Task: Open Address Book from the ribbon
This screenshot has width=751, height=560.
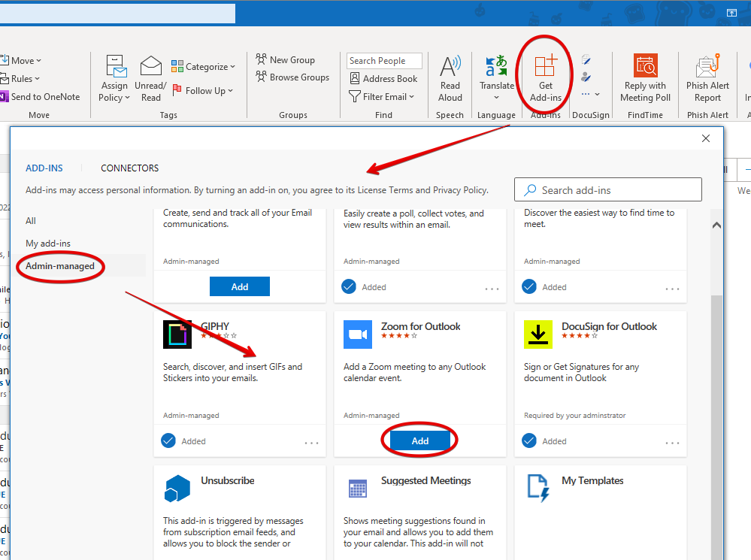Action: (x=383, y=78)
